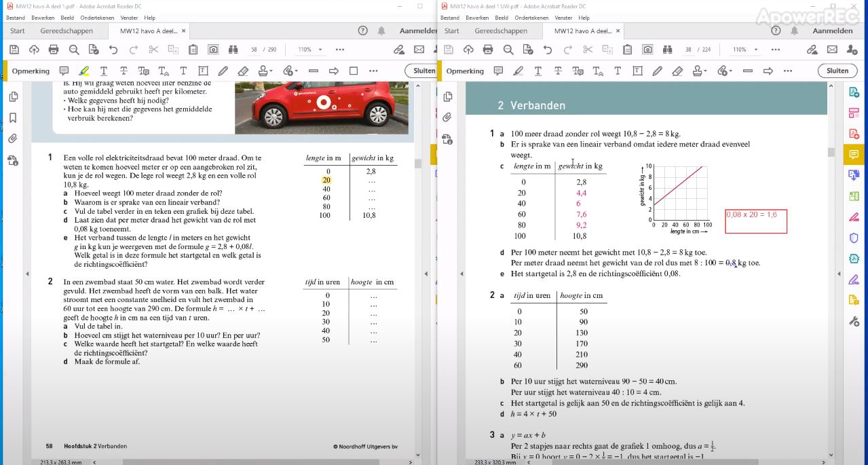Expand the stamp tool dropdown in the right window
Image resolution: width=868 pixels, height=465 pixels.
pyautogui.click(x=704, y=71)
